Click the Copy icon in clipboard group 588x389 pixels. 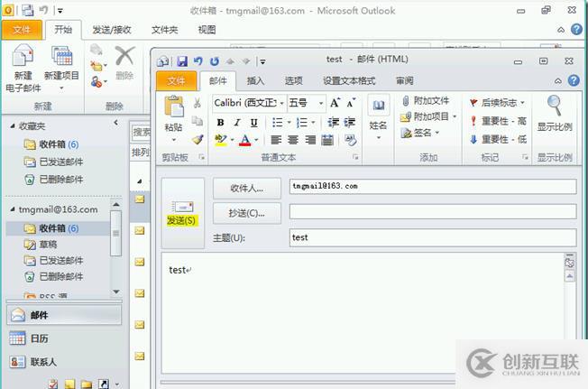point(198,121)
